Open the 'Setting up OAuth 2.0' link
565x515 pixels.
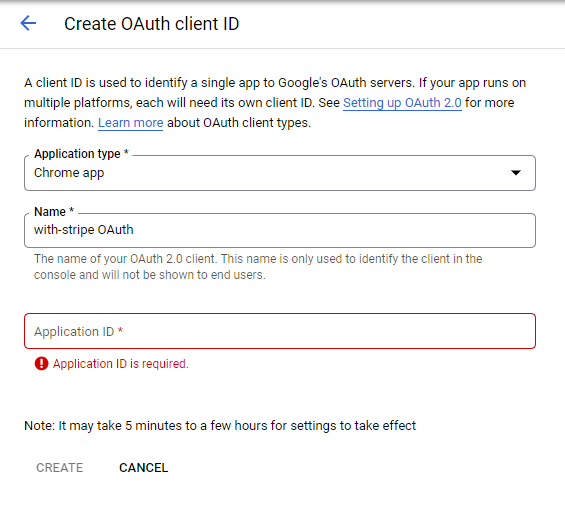[402, 103]
